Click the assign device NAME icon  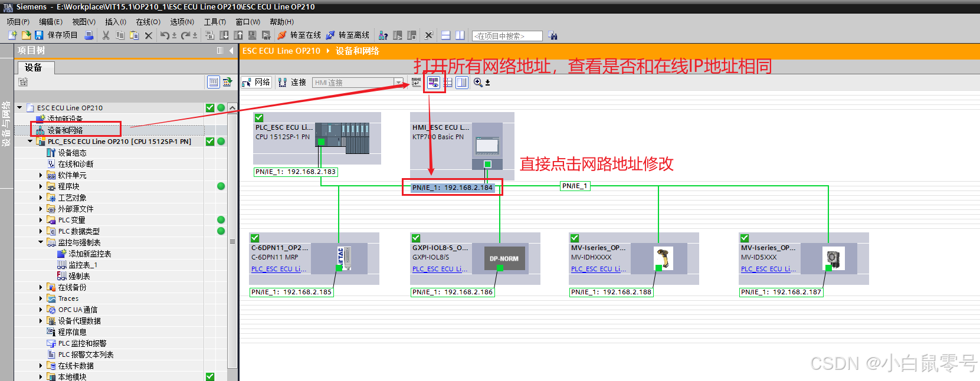pos(417,83)
